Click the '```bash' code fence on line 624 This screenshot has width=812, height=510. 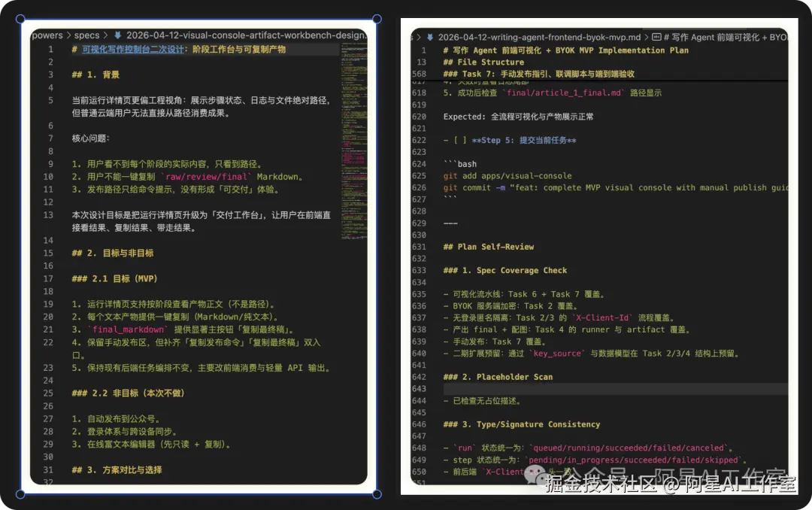pyautogui.click(x=460, y=164)
